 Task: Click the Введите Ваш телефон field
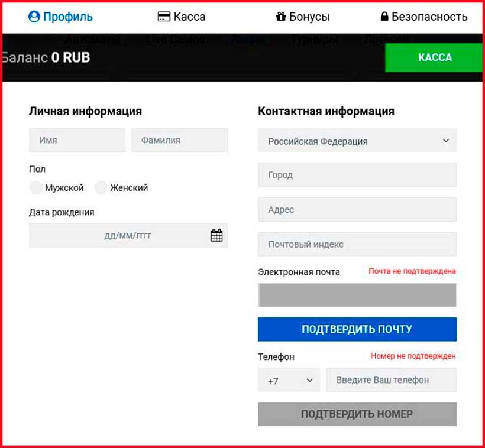tap(392, 379)
